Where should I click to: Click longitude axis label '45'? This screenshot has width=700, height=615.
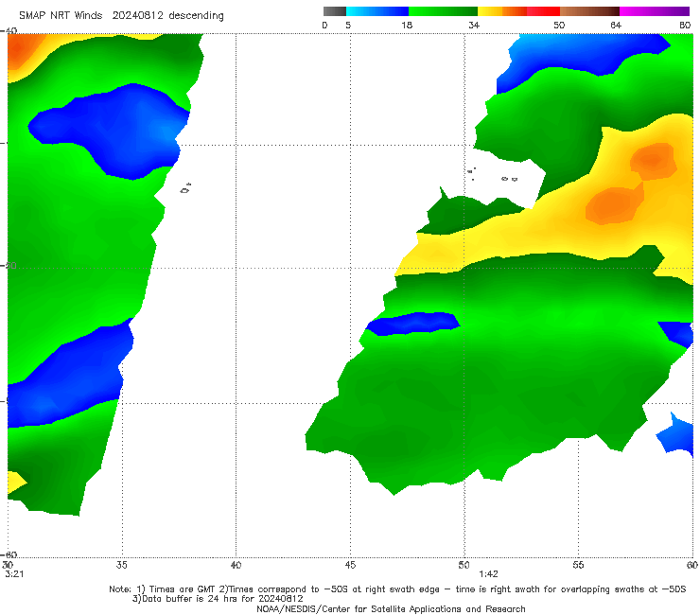coord(350,565)
